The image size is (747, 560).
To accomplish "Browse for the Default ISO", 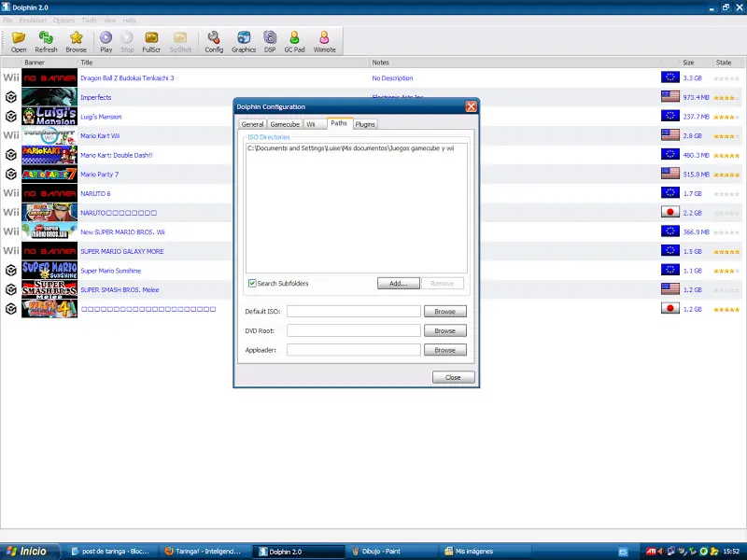I will click(445, 312).
